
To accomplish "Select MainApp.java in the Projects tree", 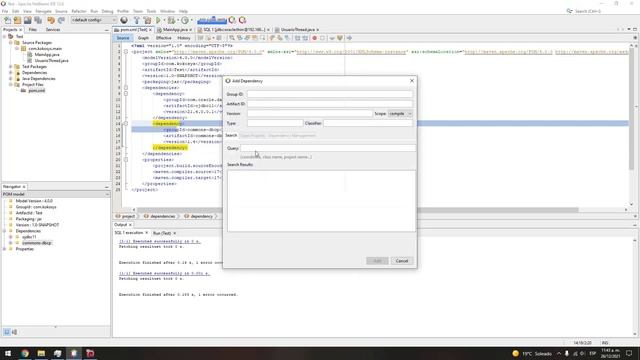I will tap(47, 54).
